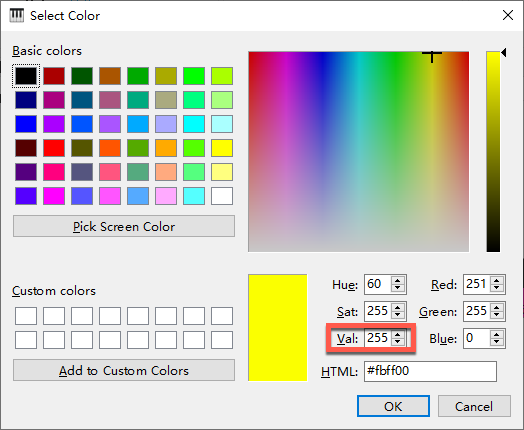Viewport: 524px width, 430px height.
Task: Increase Hue with the up arrow
Action: [397, 281]
